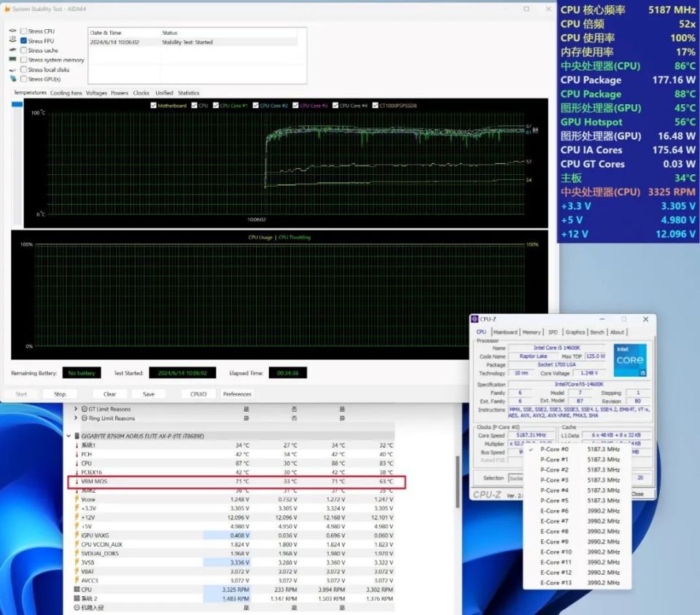Click the round icon beside Ring Limit Reasons

(x=85, y=418)
